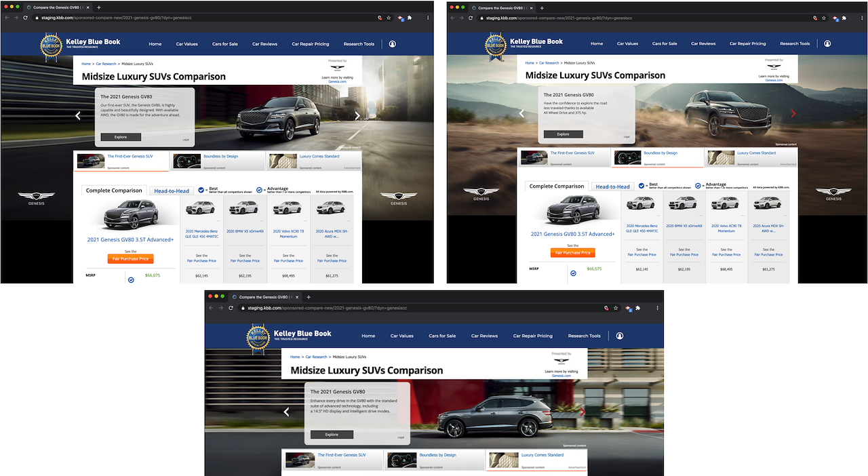Click orange Fair Purchase Price button under 'Our first-ever SUV' slide
This screenshot has height=476, width=868.
130,258
